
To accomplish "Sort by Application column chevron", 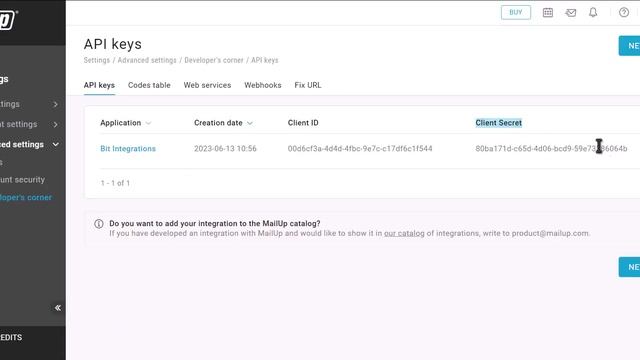I will pyautogui.click(x=148, y=123).
